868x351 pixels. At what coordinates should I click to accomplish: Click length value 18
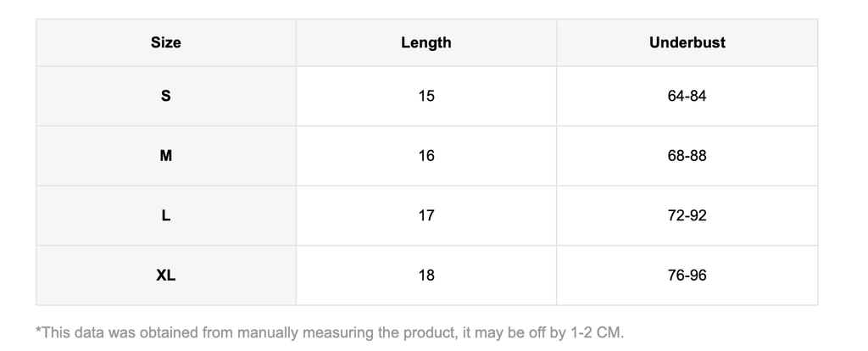point(426,276)
